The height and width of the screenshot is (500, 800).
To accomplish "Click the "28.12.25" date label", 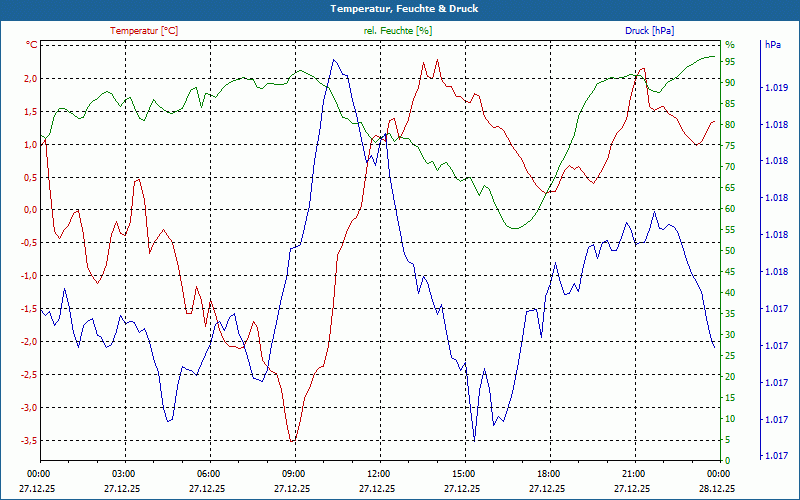I will pyautogui.click(x=717, y=488).
